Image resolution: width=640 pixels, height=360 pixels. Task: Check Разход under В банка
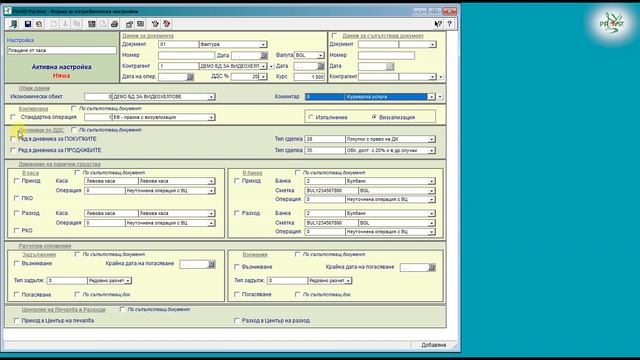[237, 213]
